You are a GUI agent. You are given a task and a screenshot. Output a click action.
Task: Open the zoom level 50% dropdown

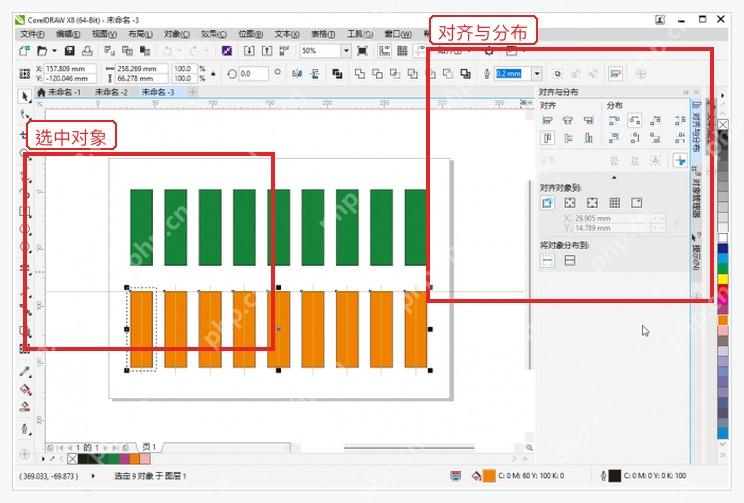point(346,50)
